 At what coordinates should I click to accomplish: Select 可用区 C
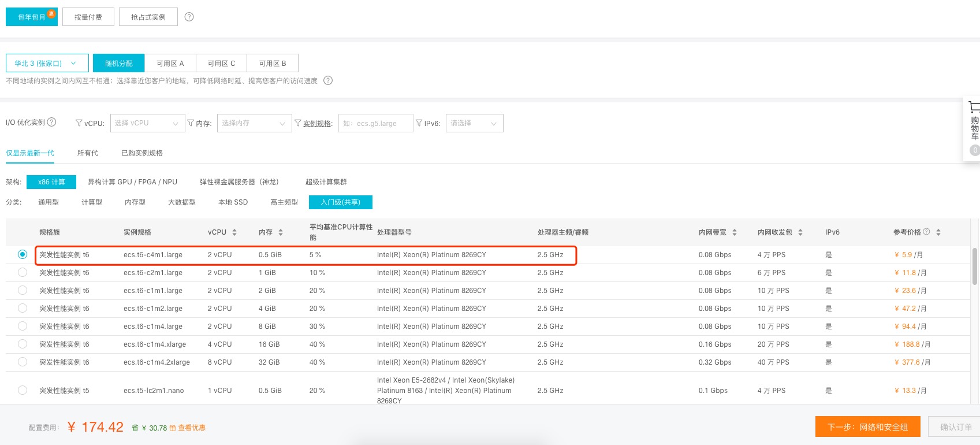222,63
